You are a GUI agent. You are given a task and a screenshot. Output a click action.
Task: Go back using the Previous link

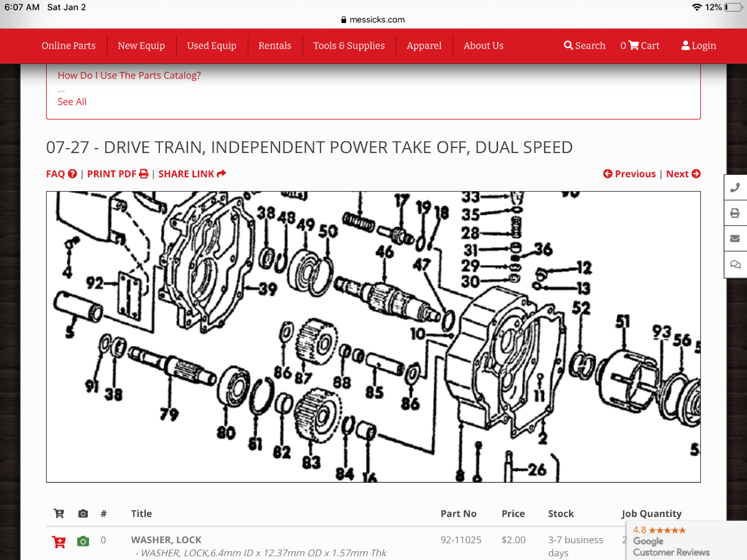(629, 174)
